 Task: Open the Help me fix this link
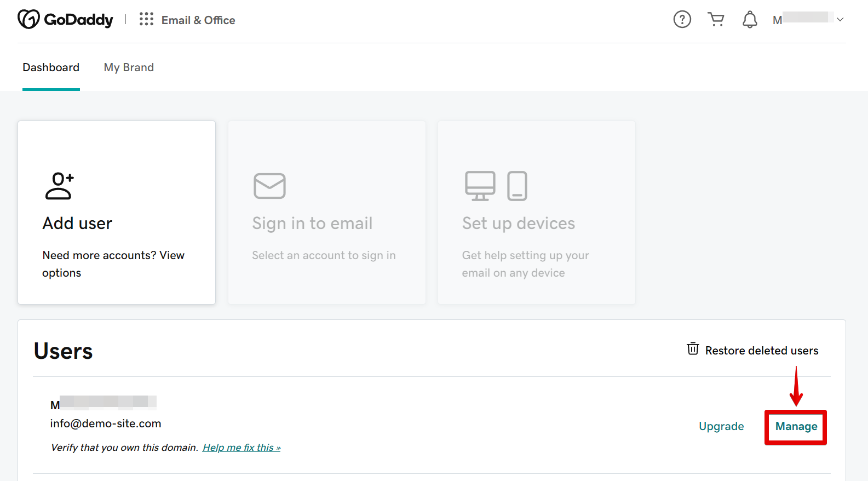pyautogui.click(x=242, y=448)
